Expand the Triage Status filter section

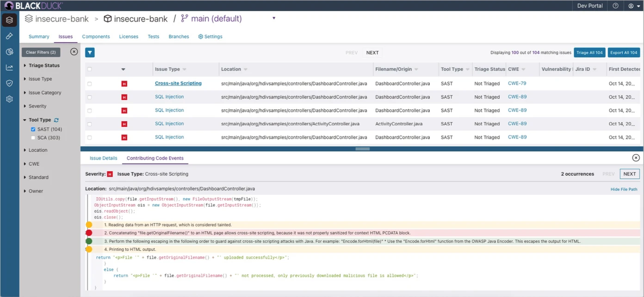point(43,66)
